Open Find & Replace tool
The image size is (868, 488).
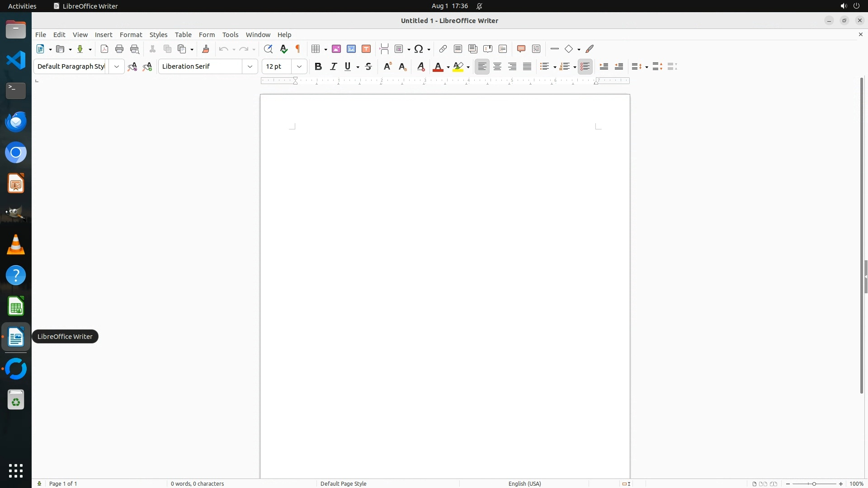coord(268,49)
